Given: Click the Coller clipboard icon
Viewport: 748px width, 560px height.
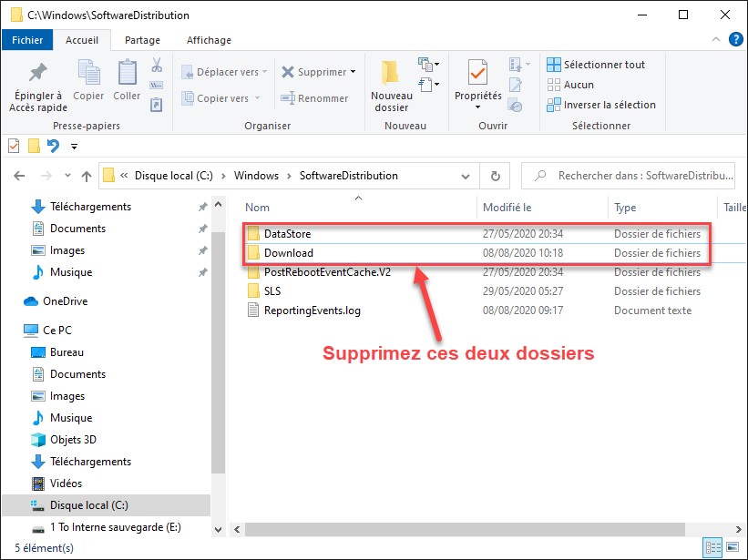Looking at the screenshot, I should (127, 73).
